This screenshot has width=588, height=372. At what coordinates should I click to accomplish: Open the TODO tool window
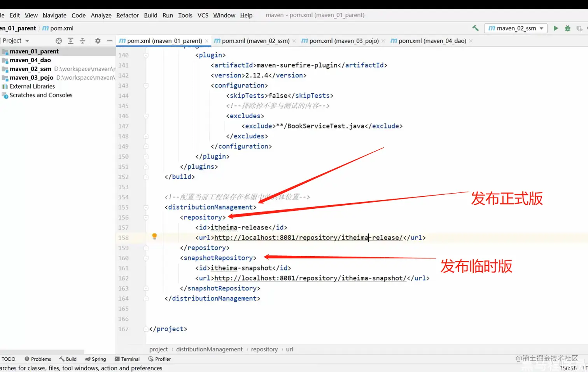coord(9,359)
